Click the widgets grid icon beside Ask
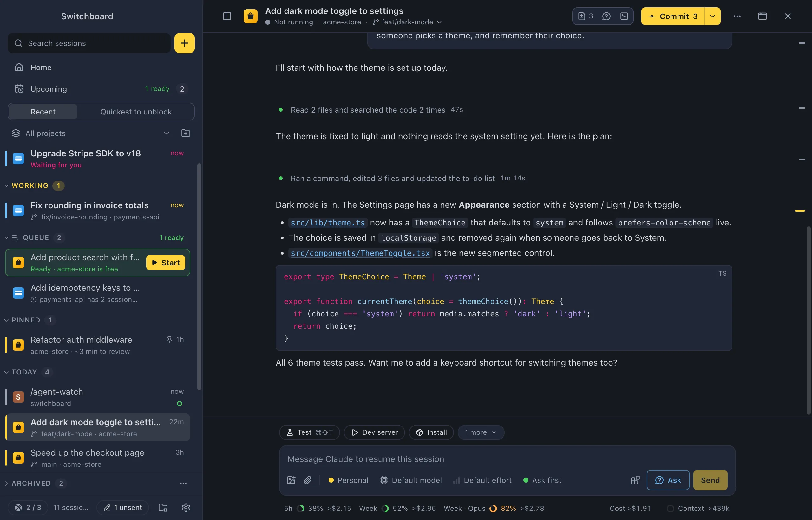812x520 pixels. (x=635, y=480)
